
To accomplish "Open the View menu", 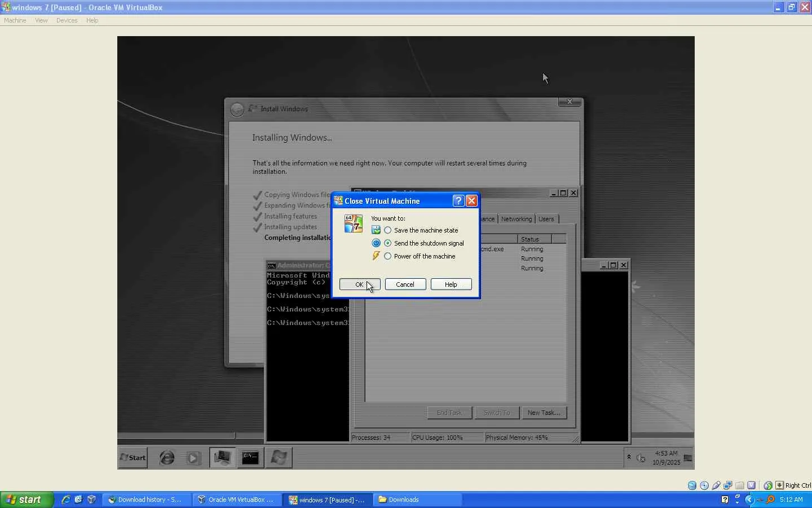I will [41, 20].
